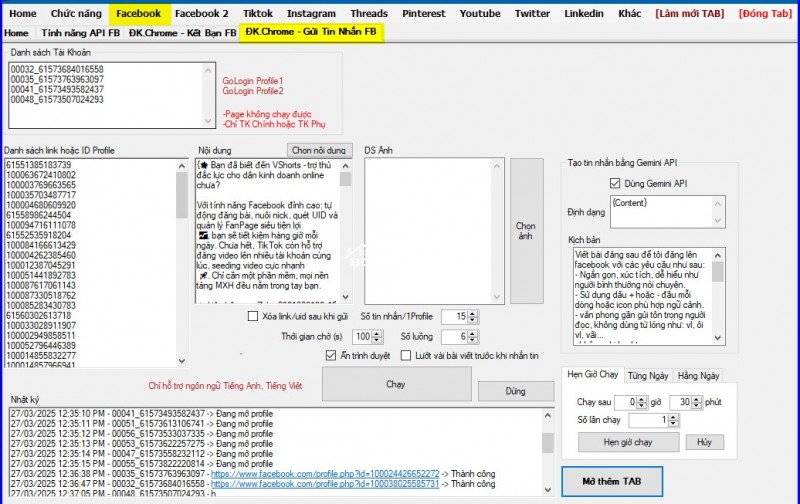Click the Chọn ảnh button

click(527, 231)
